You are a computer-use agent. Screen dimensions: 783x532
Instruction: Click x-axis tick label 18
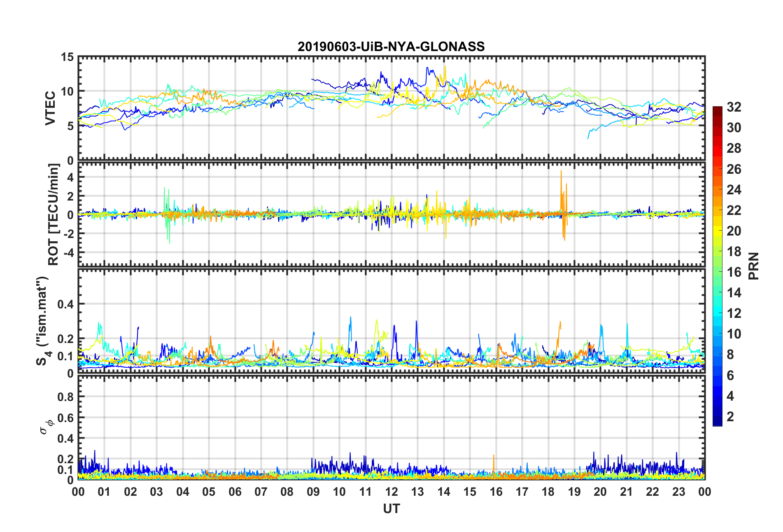tap(548, 492)
